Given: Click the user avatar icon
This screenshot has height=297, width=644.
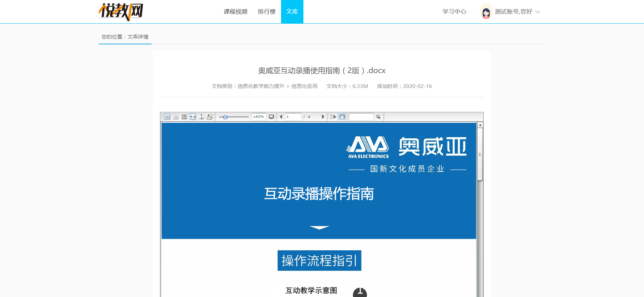Looking at the screenshot, I should click(486, 12).
